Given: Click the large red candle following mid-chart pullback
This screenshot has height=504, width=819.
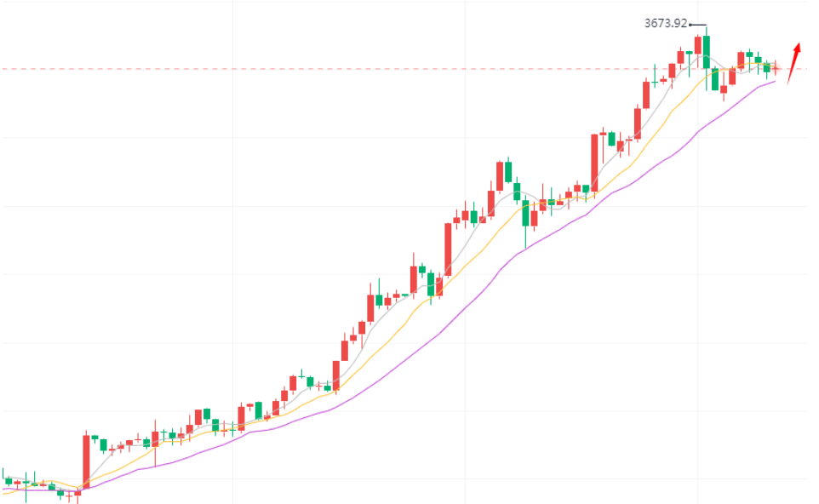Looking at the screenshot, I should tap(594, 162).
